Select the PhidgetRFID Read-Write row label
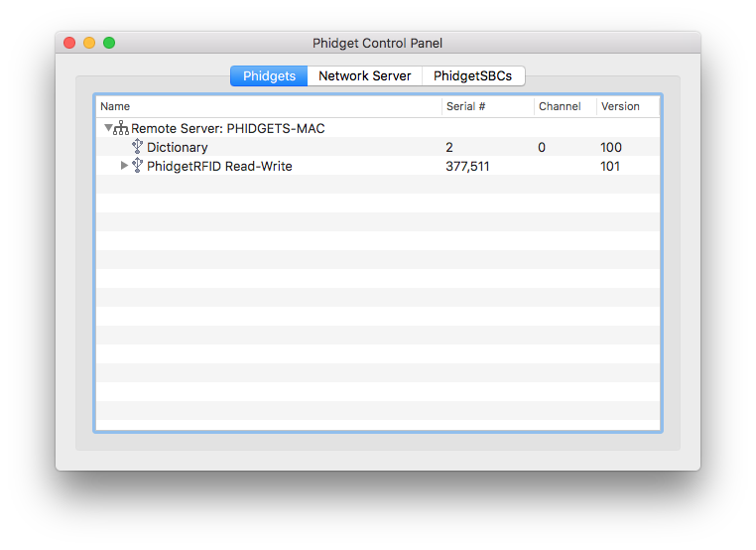This screenshot has height=550, width=756. tap(219, 166)
